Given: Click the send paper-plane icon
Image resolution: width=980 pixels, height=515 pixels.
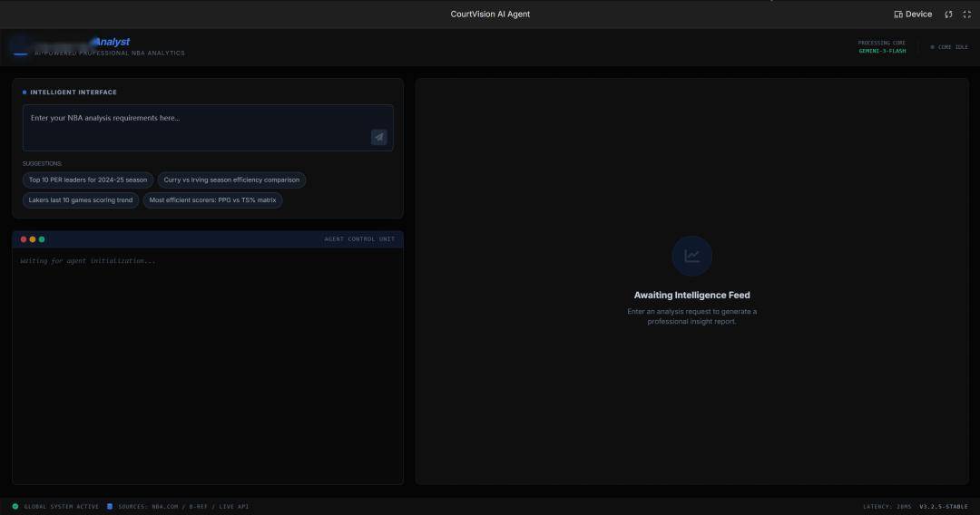Looking at the screenshot, I should pyautogui.click(x=378, y=137).
